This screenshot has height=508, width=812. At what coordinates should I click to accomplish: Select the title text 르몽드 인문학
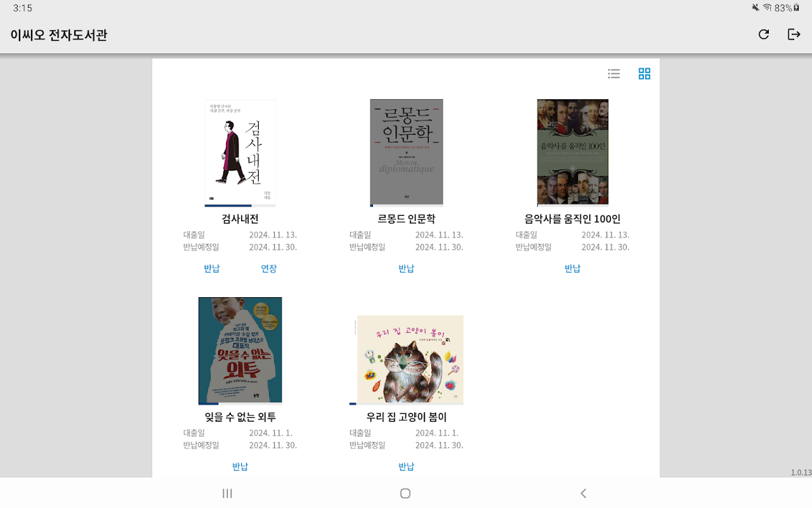tap(407, 219)
